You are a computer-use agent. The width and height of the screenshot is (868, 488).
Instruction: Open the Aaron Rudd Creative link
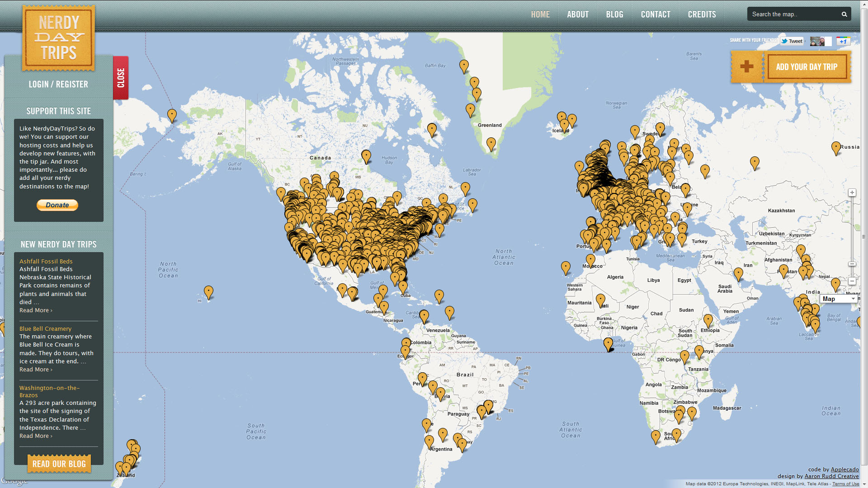(831, 476)
